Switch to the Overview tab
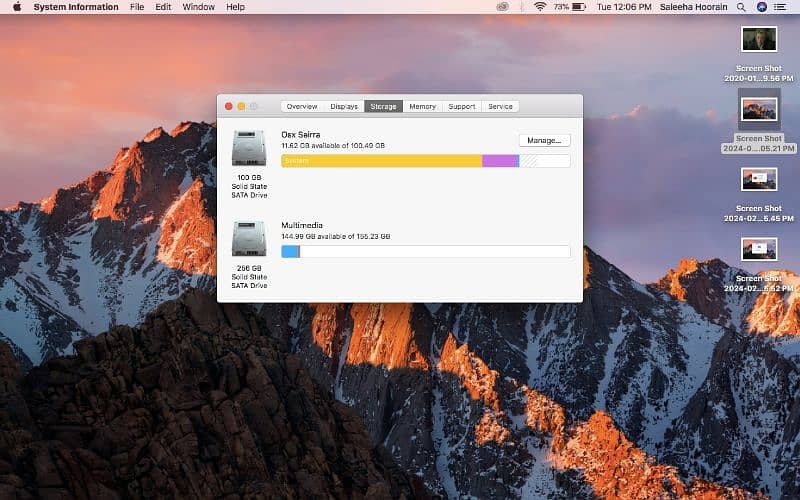 click(302, 106)
